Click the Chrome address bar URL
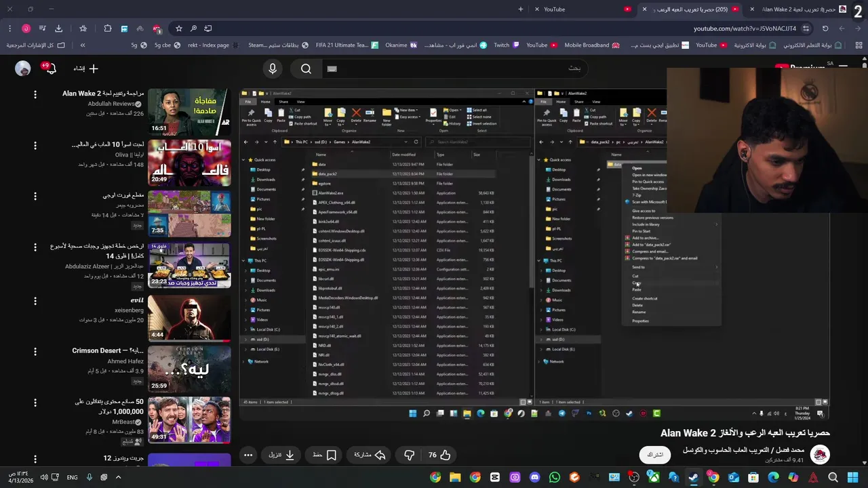868x488 pixels. pyautogui.click(x=745, y=28)
